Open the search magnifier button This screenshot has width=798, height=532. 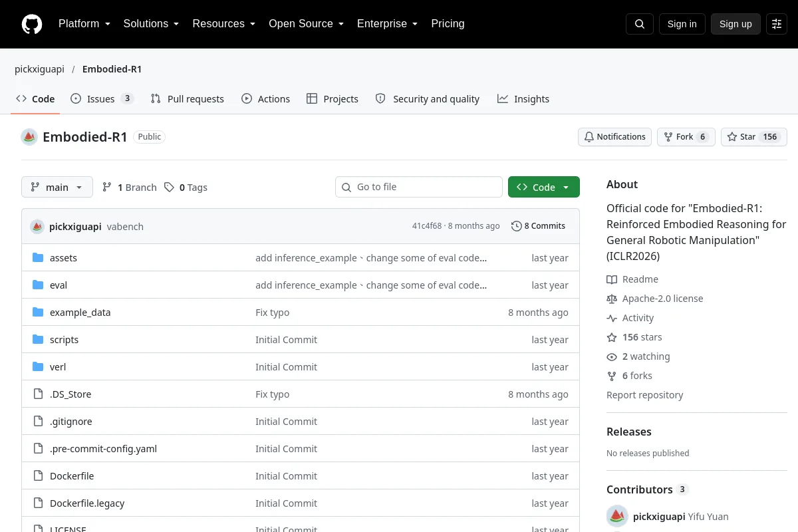[x=640, y=24]
